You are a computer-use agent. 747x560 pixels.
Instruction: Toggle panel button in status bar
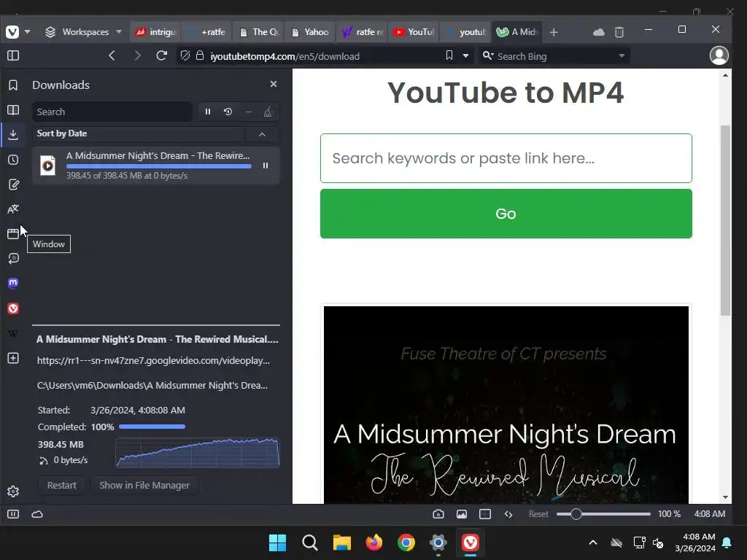[13, 514]
